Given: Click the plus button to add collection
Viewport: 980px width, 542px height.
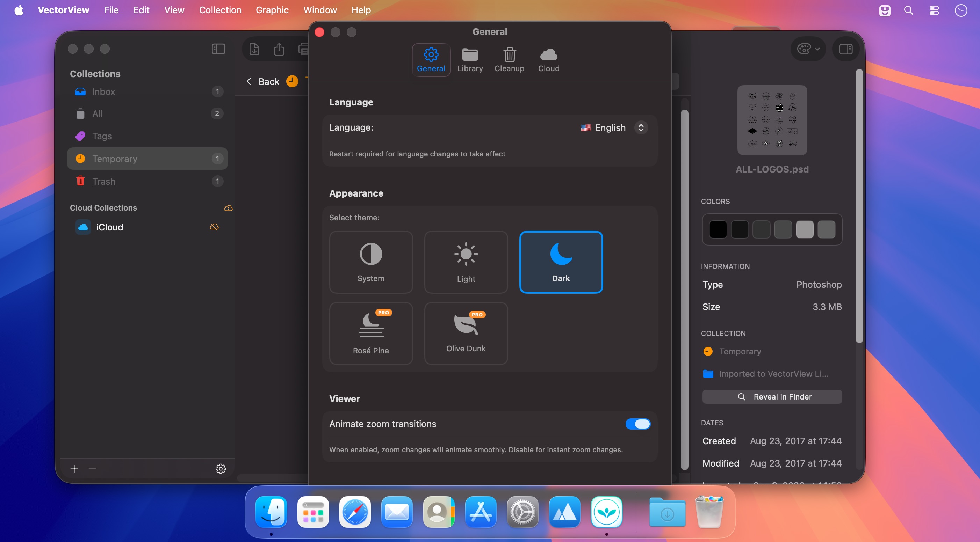Looking at the screenshot, I should 74,469.
